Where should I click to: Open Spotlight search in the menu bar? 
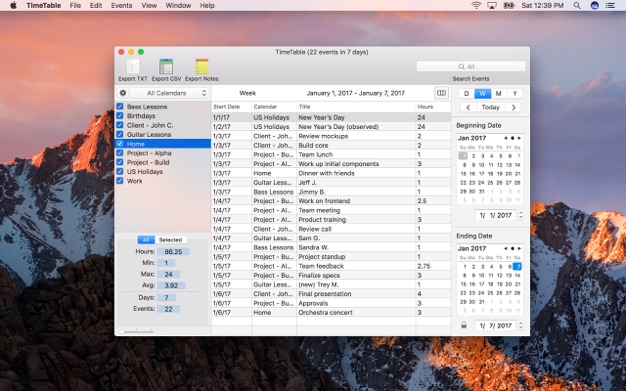577,6
